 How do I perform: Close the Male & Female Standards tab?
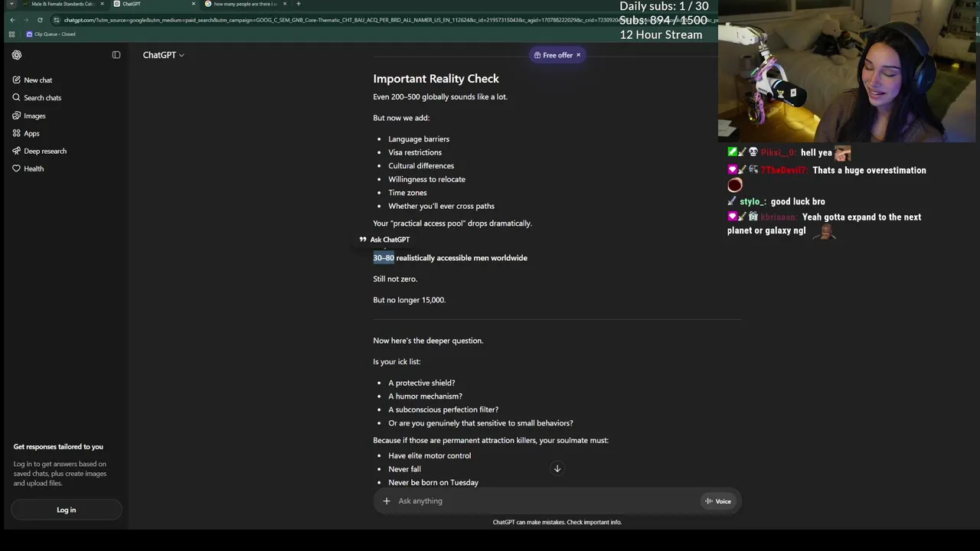pyautogui.click(x=102, y=4)
